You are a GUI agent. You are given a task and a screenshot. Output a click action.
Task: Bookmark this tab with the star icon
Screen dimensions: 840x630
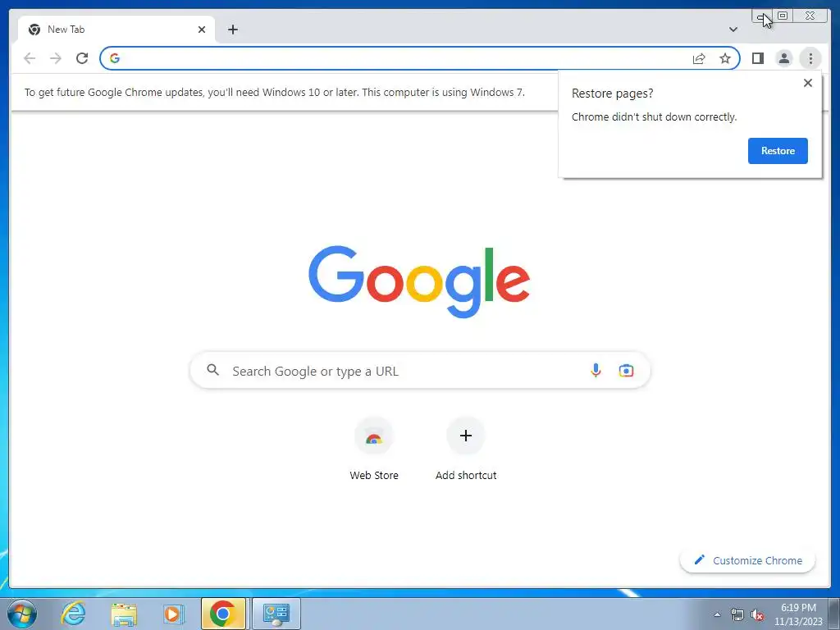pyautogui.click(x=725, y=58)
